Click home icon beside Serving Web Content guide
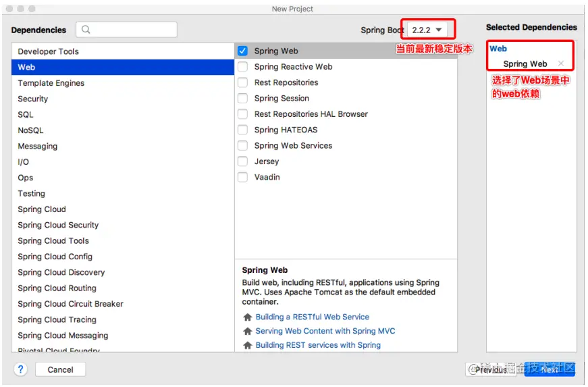The height and width of the screenshot is (387, 588). (x=248, y=331)
